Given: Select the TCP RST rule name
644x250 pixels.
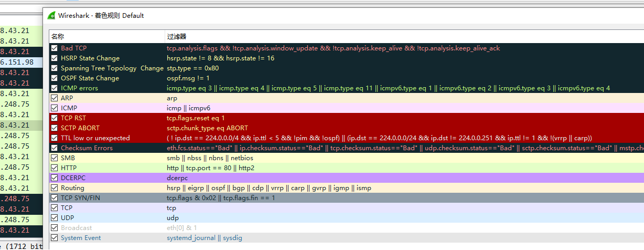Looking at the screenshot, I should click(73, 118).
